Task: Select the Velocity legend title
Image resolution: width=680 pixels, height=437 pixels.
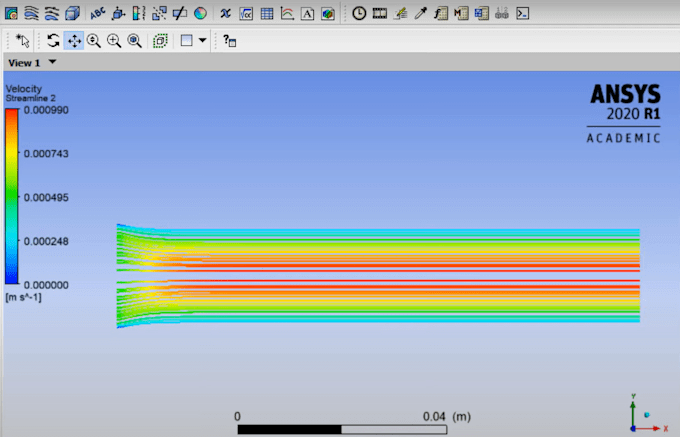Action: (24, 89)
